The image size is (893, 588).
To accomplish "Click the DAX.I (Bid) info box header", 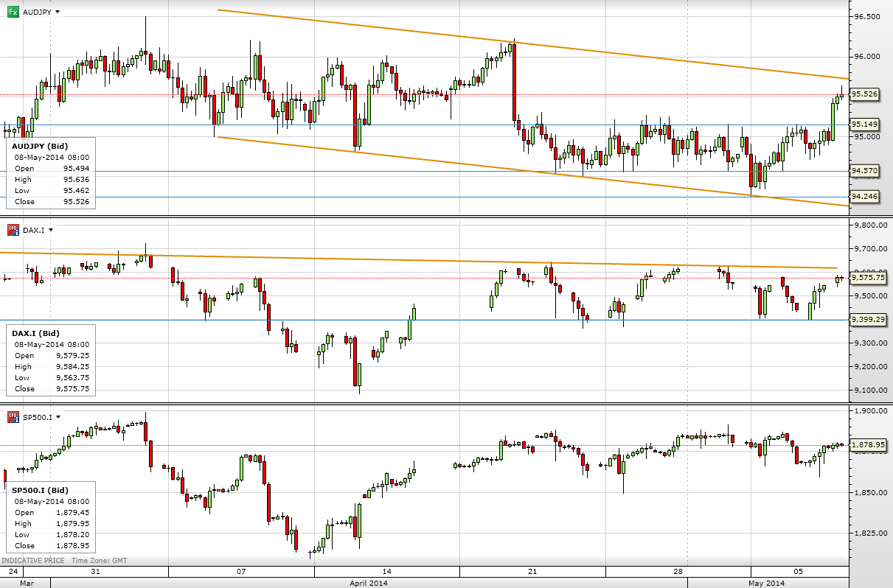I will click(37, 333).
